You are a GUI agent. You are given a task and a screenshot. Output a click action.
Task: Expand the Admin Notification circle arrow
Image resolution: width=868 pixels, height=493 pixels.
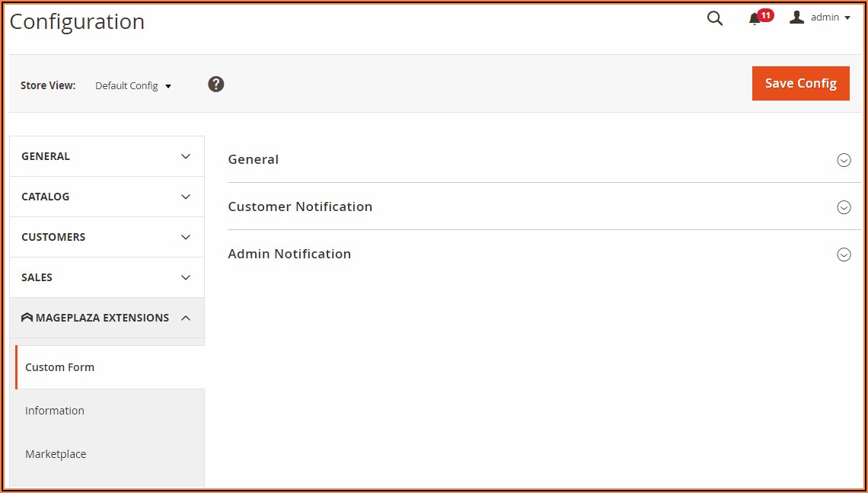coord(844,255)
